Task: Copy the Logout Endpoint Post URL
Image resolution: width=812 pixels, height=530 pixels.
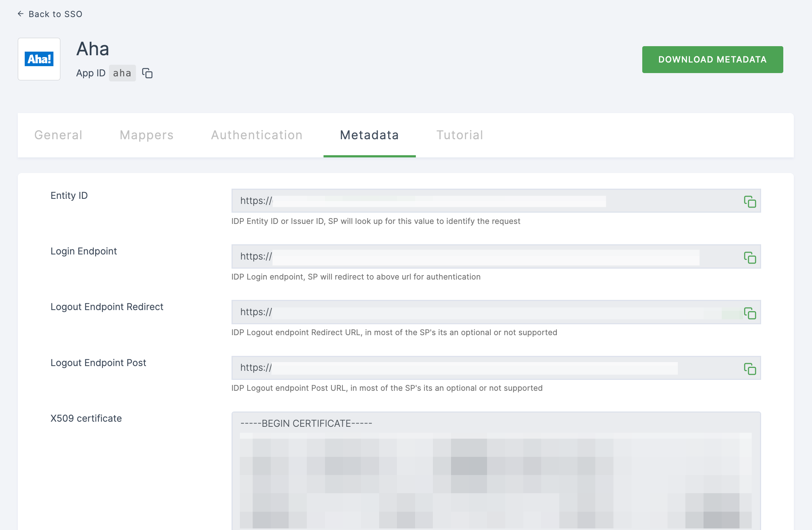Action: [x=750, y=369]
